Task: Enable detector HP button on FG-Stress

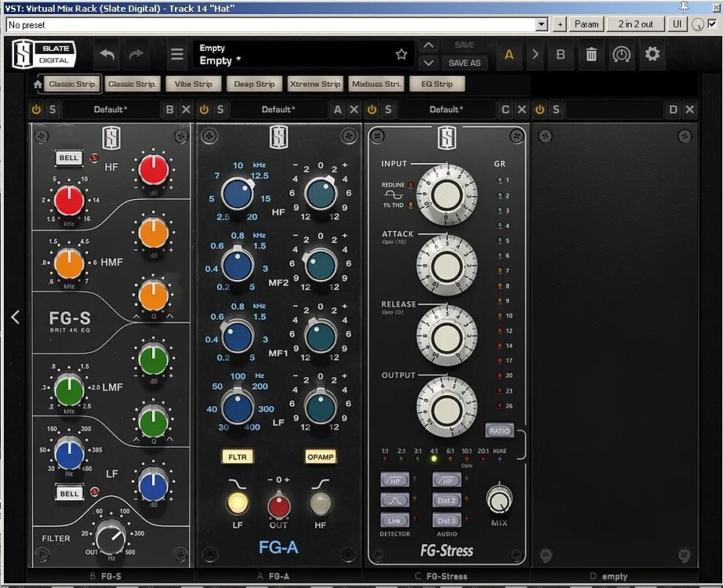Action: pyautogui.click(x=394, y=481)
